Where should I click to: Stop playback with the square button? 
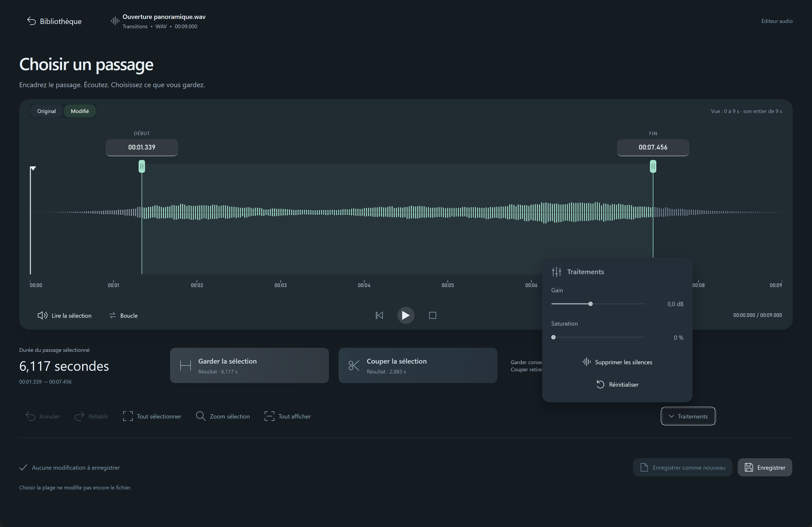pos(432,316)
